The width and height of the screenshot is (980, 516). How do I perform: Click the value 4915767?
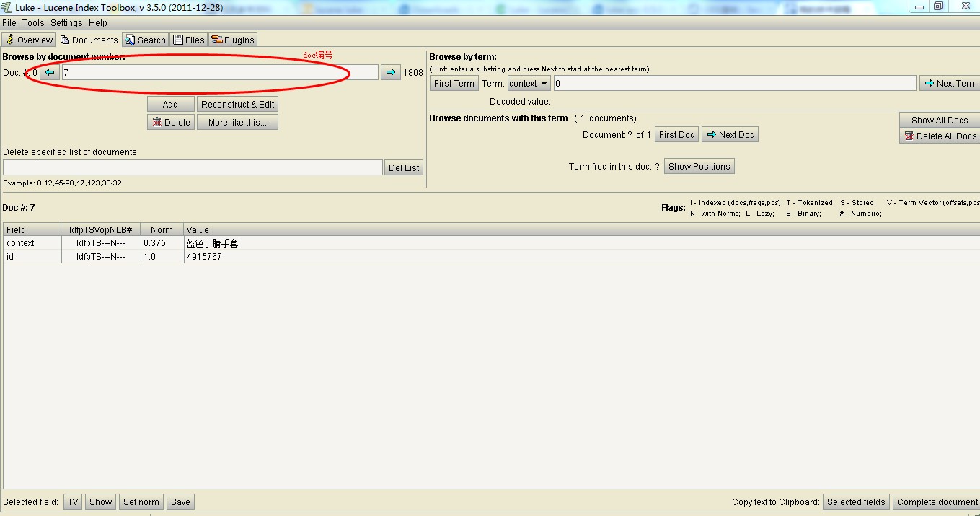coord(204,257)
